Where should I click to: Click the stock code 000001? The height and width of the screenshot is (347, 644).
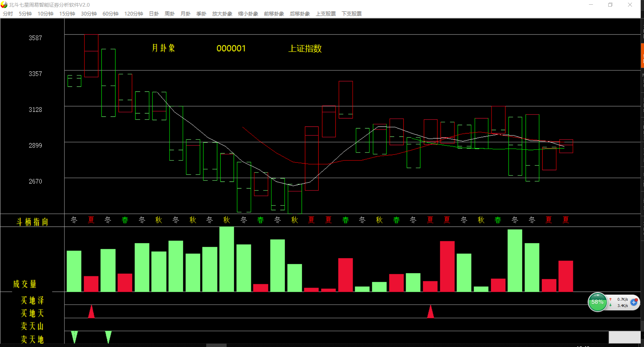click(231, 48)
